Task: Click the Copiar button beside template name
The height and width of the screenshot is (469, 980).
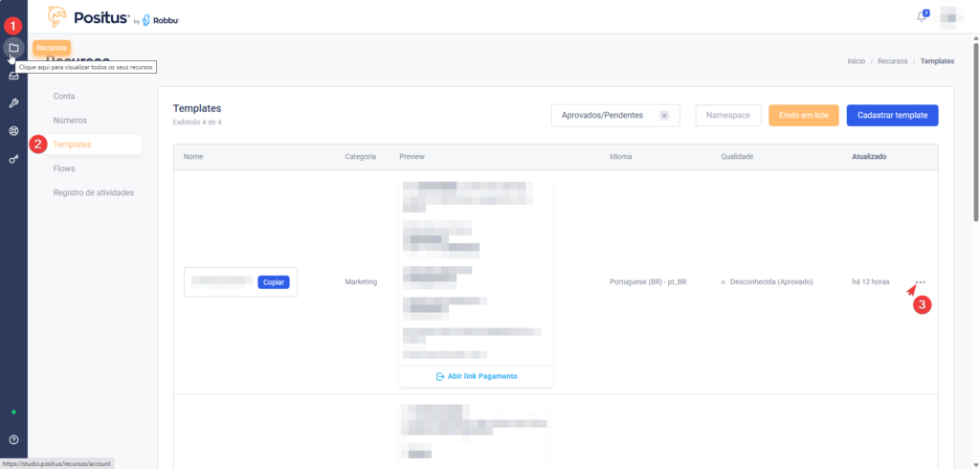Action: click(x=273, y=282)
